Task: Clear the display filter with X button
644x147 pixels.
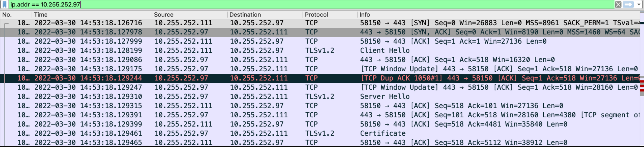Action: pyautogui.click(x=618, y=4)
